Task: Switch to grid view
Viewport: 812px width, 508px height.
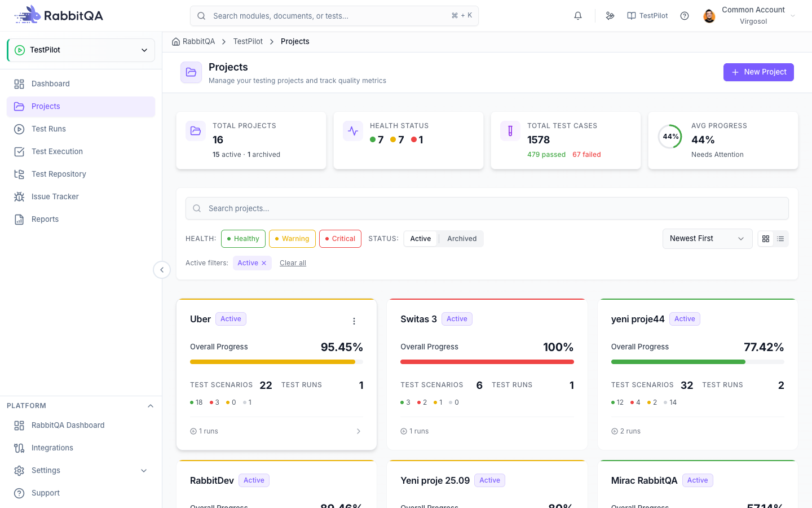Action: (766, 239)
